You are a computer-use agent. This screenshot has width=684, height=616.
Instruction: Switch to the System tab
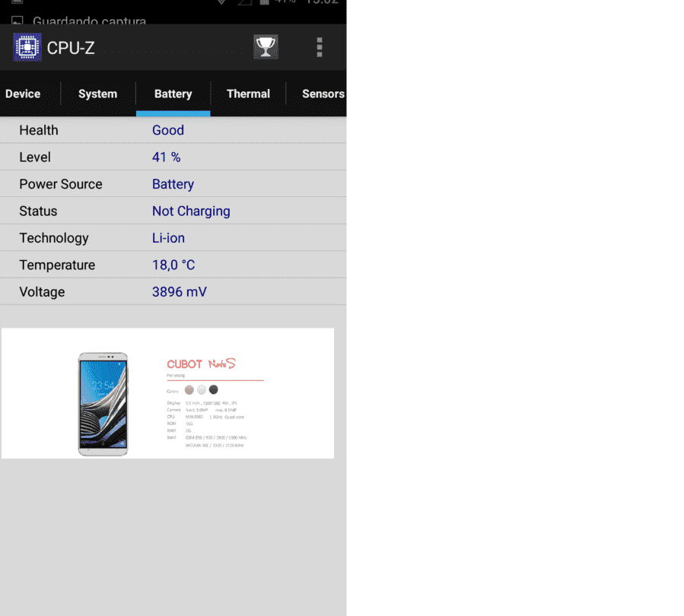[x=97, y=94]
